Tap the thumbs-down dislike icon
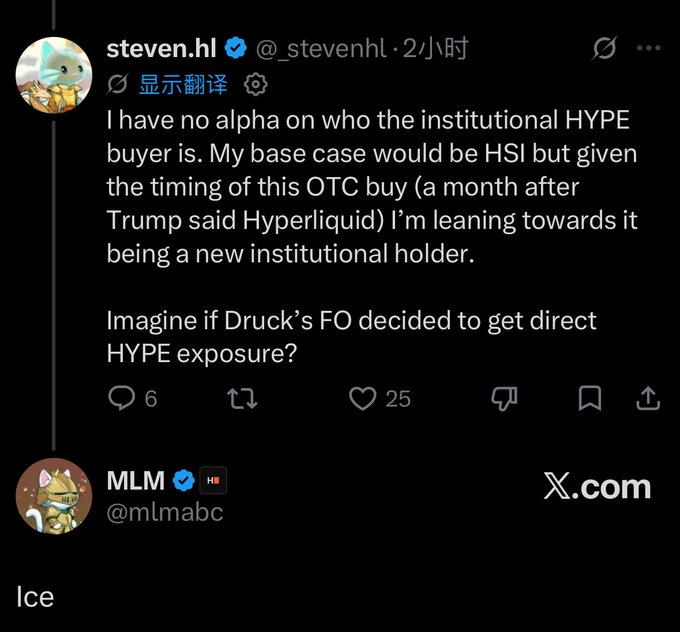680x632 pixels. click(x=504, y=398)
